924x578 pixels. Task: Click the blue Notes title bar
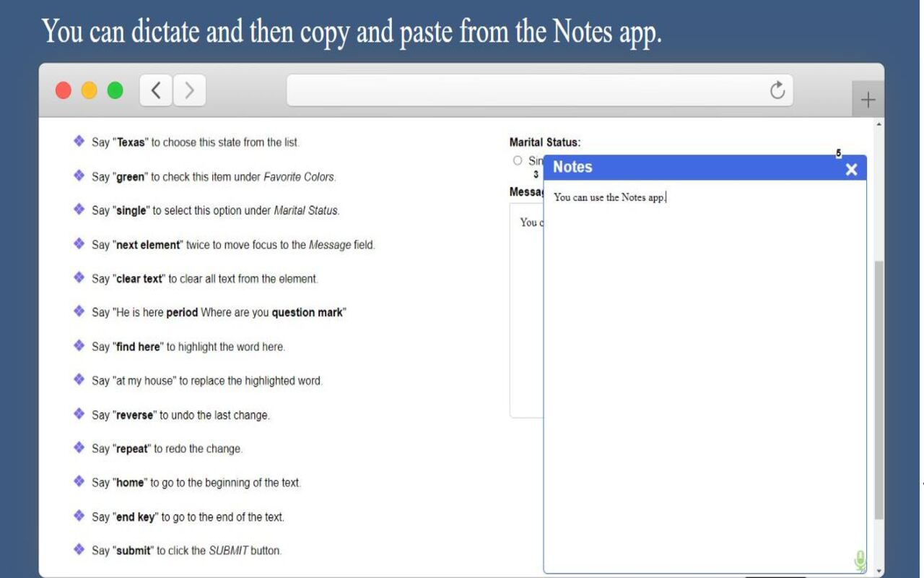tap(705, 168)
